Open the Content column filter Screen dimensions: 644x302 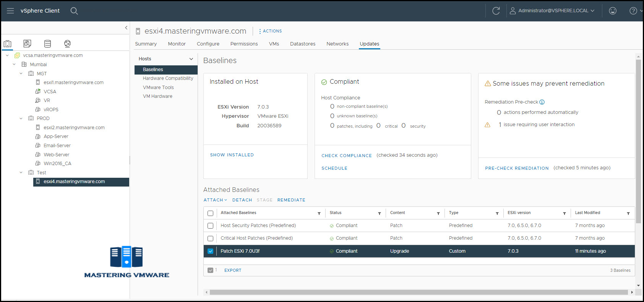pyautogui.click(x=438, y=213)
